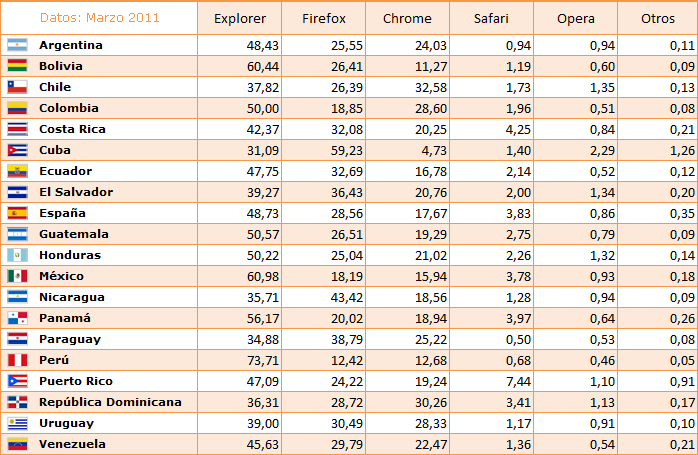The height and width of the screenshot is (455, 698).
Task: Click the Panamá flag icon
Action: (17, 318)
